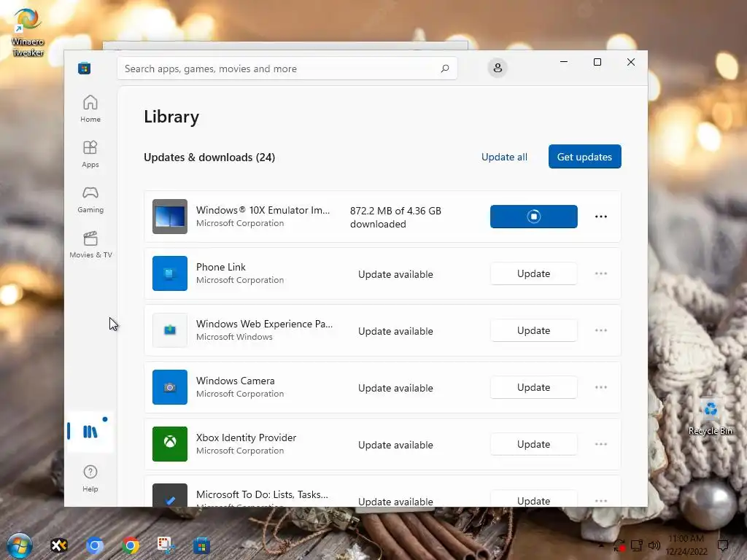Click the volume speaker tray icon
The height and width of the screenshot is (560, 747).
coord(654,545)
